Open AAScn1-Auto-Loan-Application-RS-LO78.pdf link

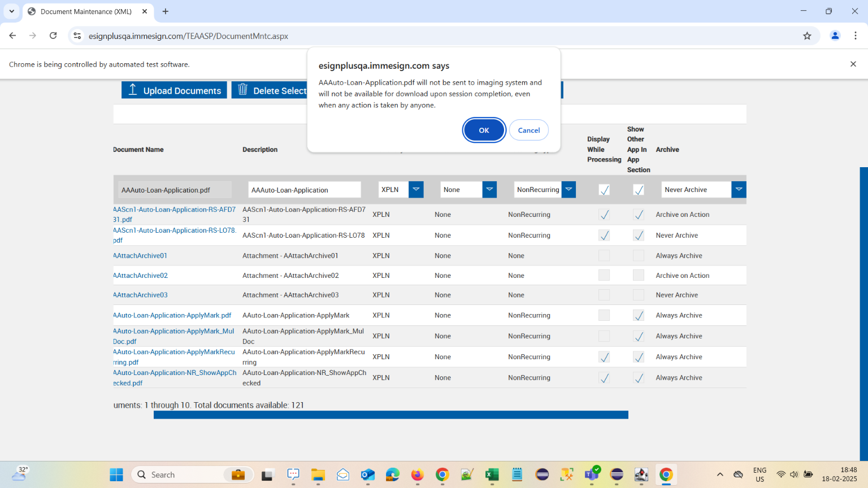tap(175, 236)
